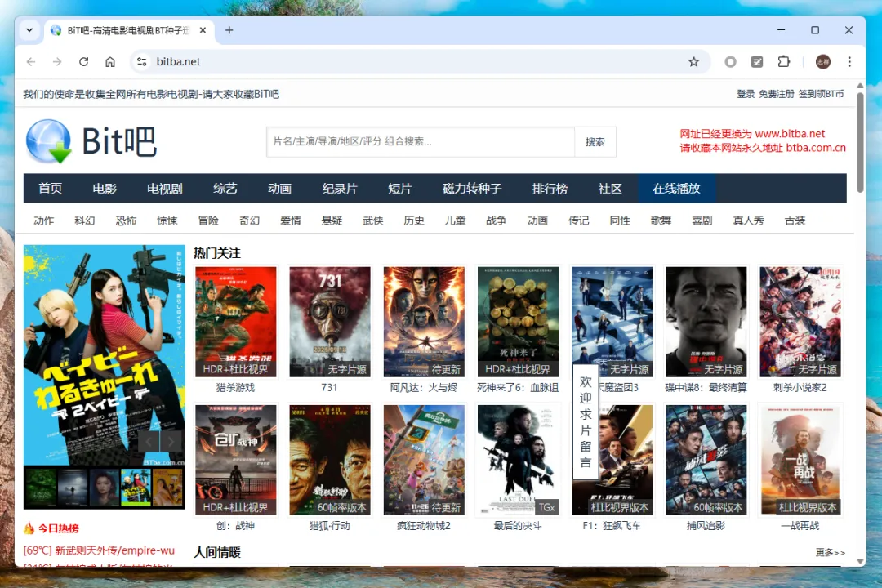Screen dimensions: 882x588
Task: Select the 悬疑 genre link
Action: [332, 220]
